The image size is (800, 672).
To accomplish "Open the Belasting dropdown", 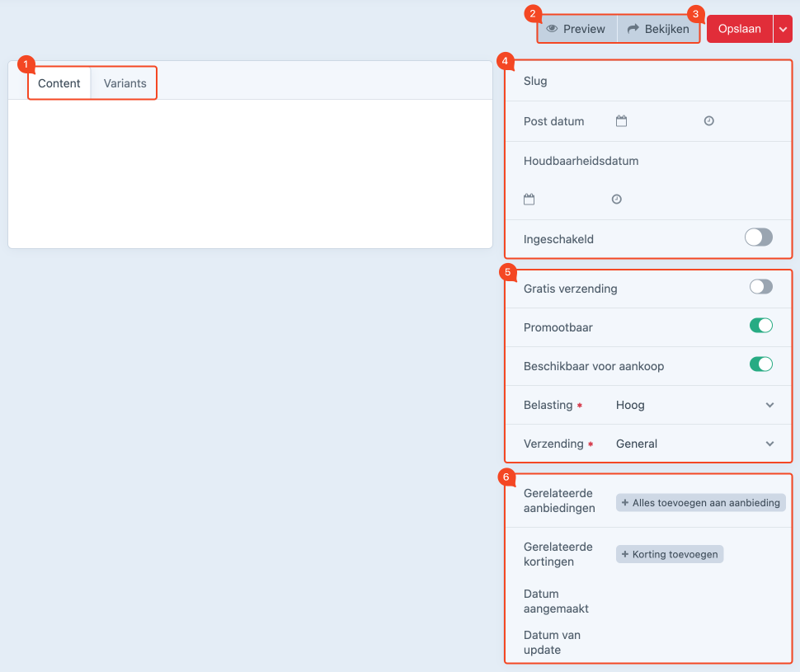I will (694, 405).
